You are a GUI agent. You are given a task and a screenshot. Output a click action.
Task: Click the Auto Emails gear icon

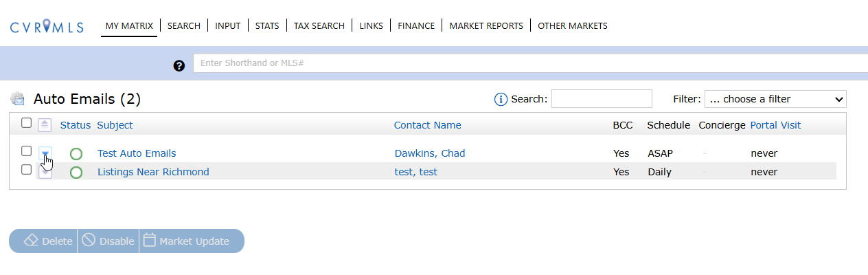coord(18,99)
